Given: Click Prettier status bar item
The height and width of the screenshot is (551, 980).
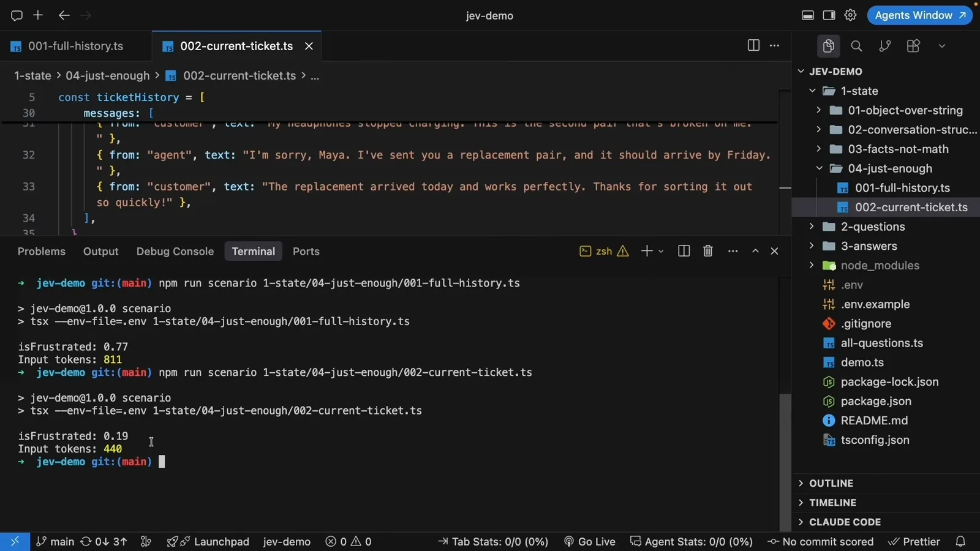Looking at the screenshot, I should tap(914, 541).
